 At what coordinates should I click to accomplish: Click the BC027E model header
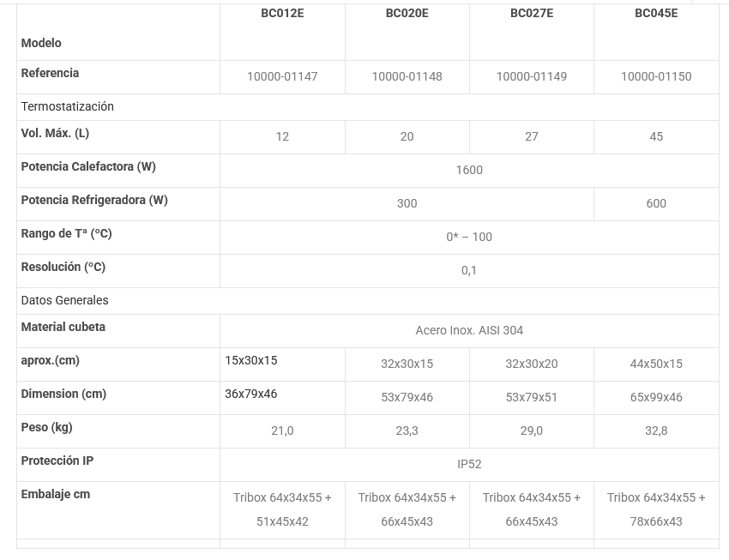[532, 14]
